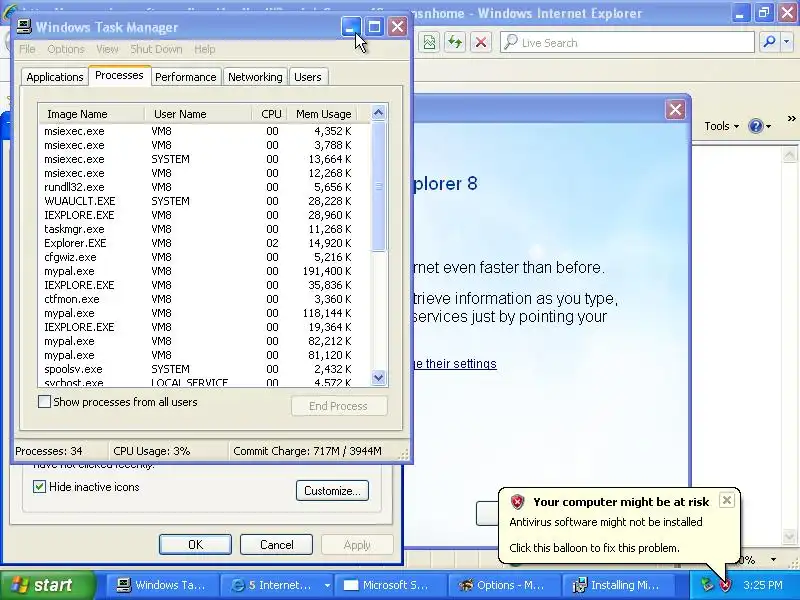
Task: Click the Task Manager title bar icon
Action: pos(23,27)
